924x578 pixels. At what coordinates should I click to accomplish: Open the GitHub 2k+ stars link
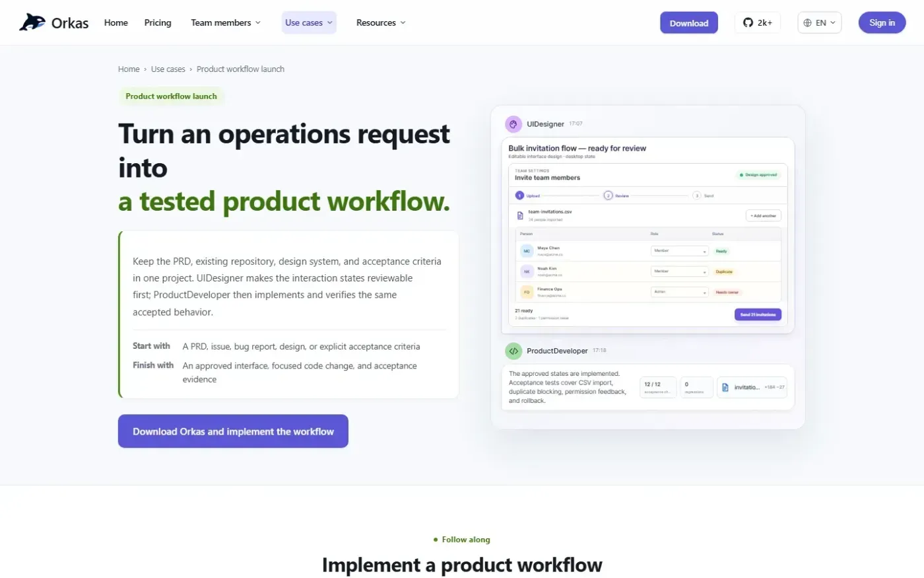pos(758,22)
